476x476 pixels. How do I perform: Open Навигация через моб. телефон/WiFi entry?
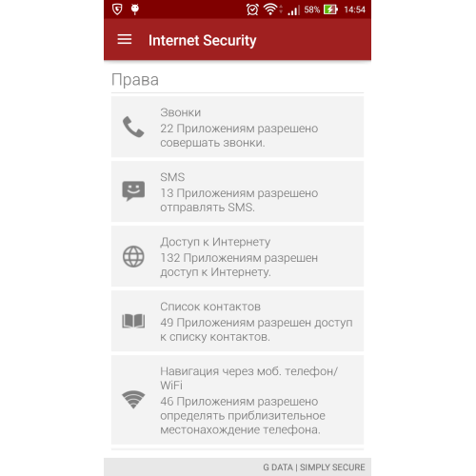pos(237,400)
